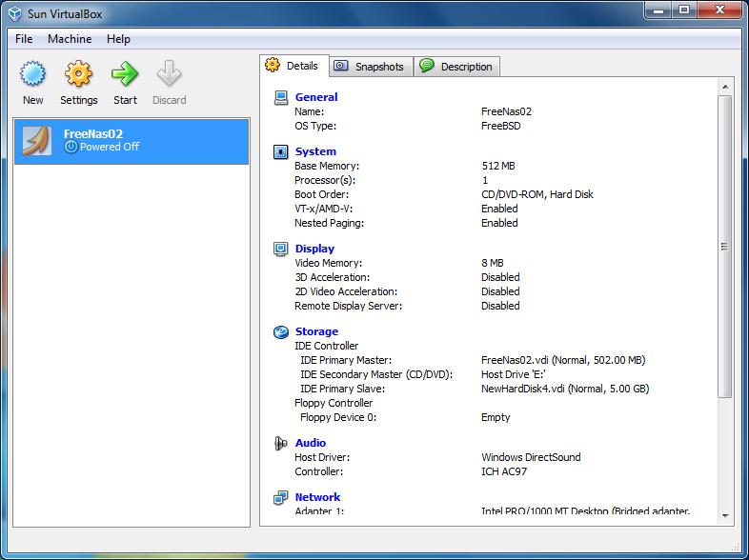Open the Display settings link
The width and height of the screenshot is (749, 560).
coord(314,249)
